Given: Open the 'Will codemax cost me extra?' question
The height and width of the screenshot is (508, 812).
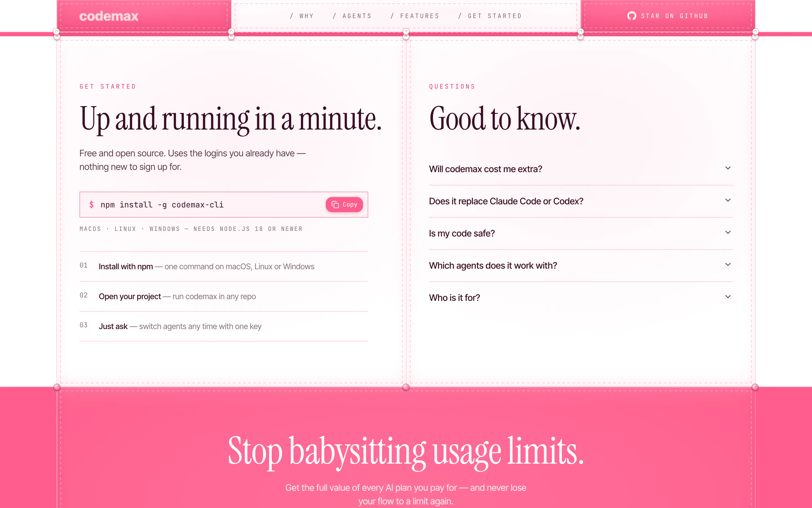Looking at the screenshot, I should tap(581, 169).
